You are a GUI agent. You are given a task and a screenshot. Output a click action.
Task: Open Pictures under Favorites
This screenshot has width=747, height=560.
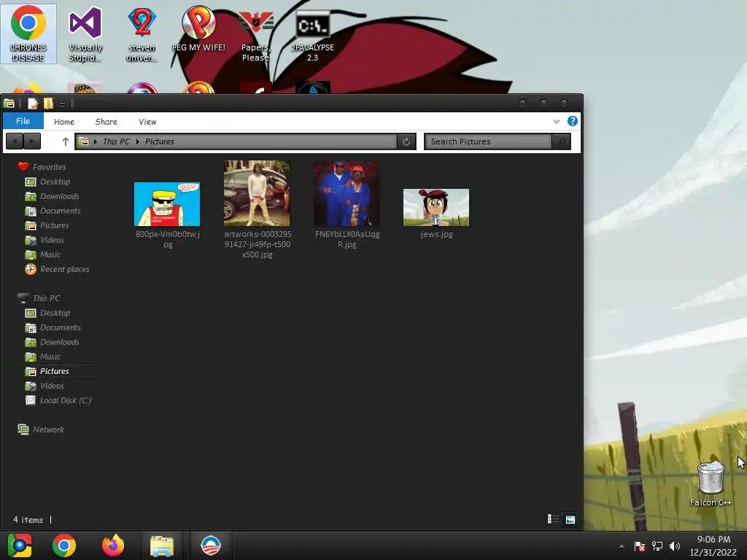click(54, 225)
